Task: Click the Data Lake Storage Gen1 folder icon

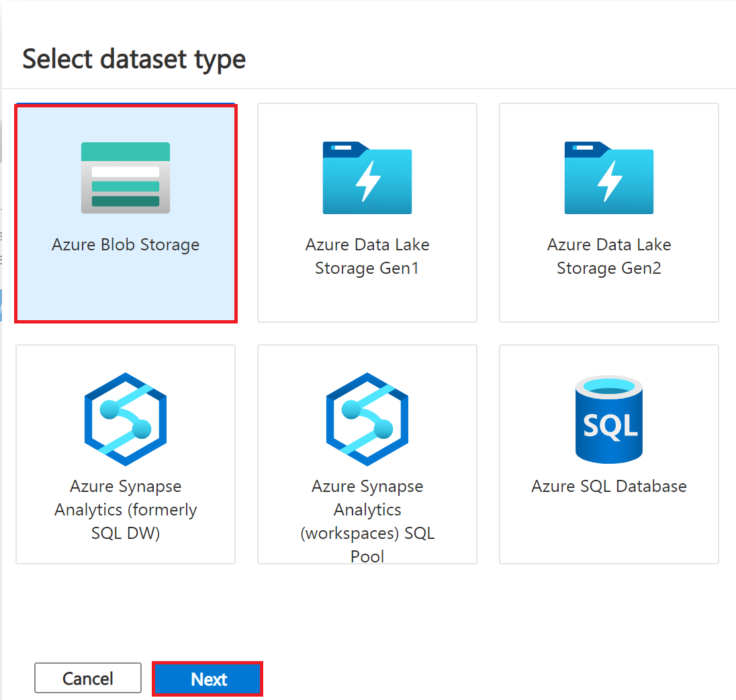Action: click(x=367, y=178)
